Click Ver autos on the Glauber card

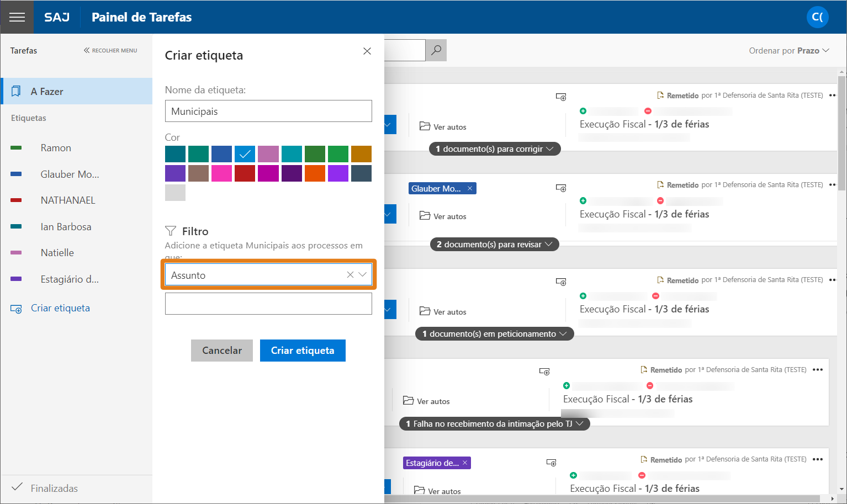pyautogui.click(x=443, y=216)
